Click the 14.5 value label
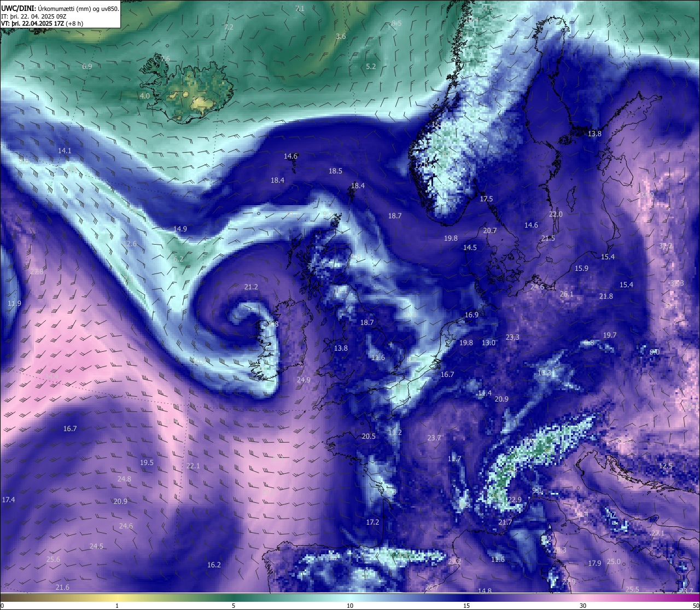The image size is (700, 610). tap(470, 248)
